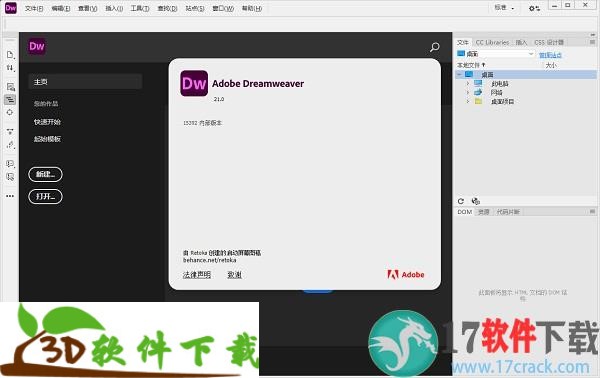Viewport: 600px width, 378px height.
Task: Expand the 网络 tree node
Action: (468, 93)
